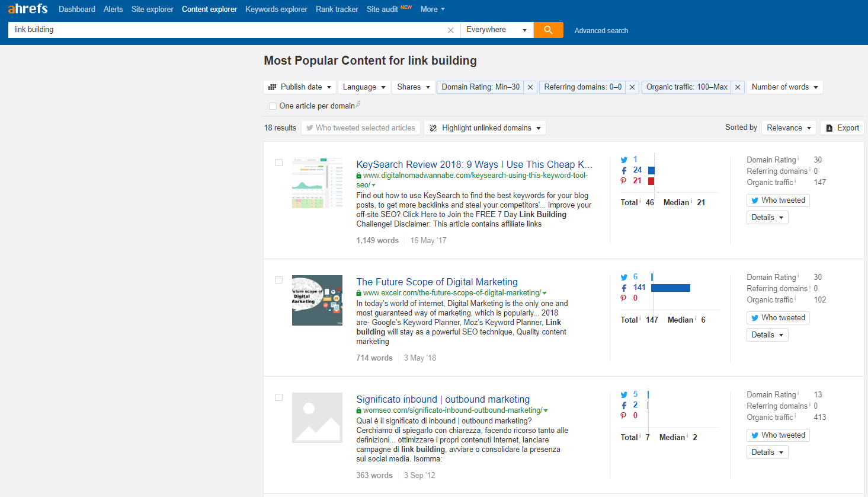Viewport: 868px width, 497px height.
Task: Select Significato inbound result checkbox
Action: [x=278, y=397]
